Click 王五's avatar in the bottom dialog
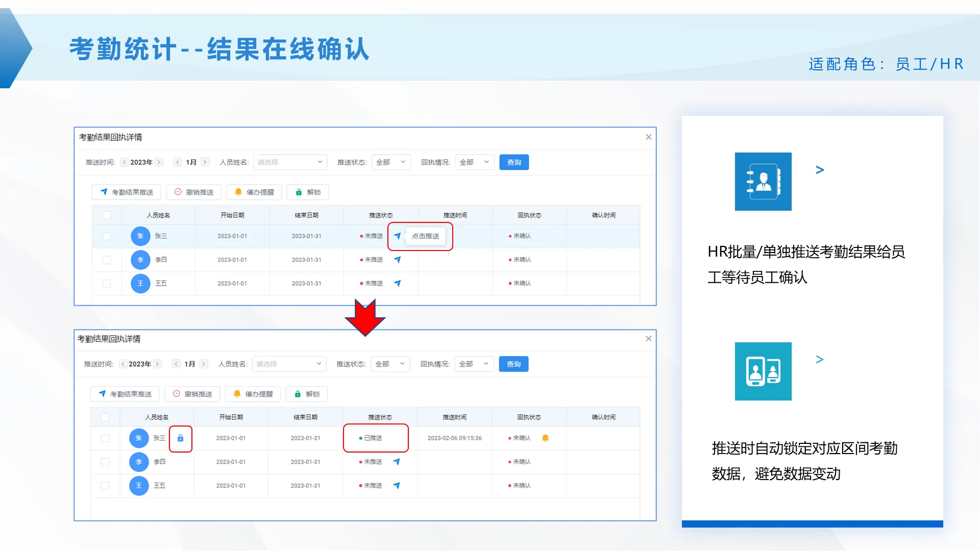 139,486
